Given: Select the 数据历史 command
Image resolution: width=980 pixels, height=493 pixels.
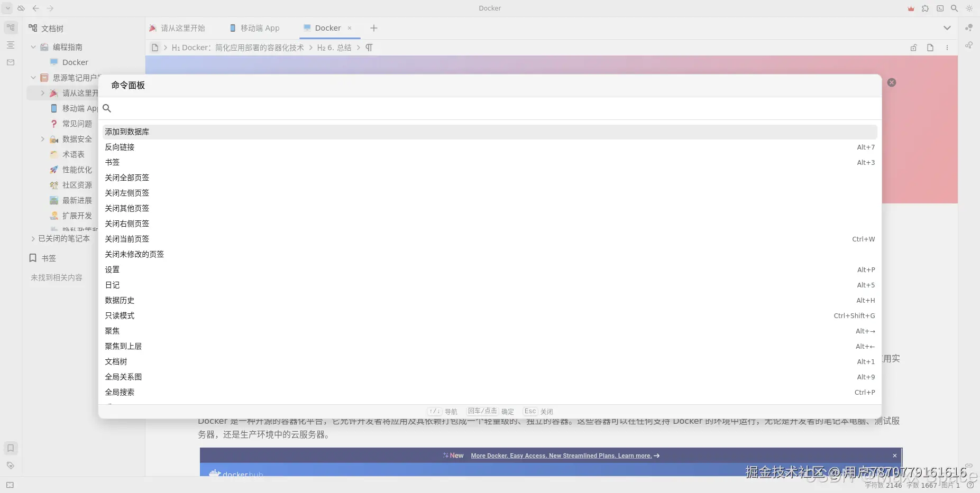Looking at the screenshot, I should pyautogui.click(x=490, y=300).
